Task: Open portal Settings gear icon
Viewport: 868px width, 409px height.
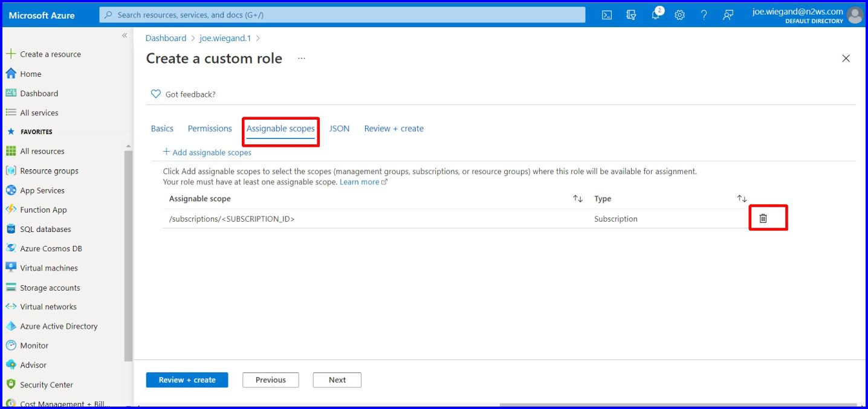Action: pyautogui.click(x=679, y=15)
